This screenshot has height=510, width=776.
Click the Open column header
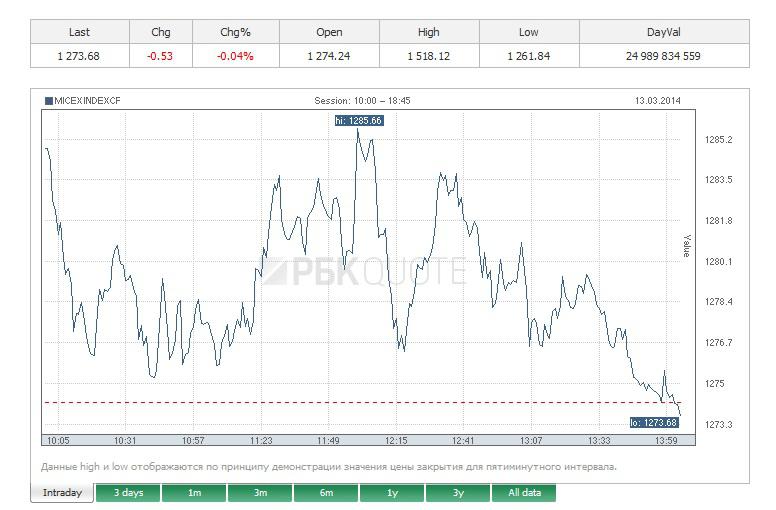point(329,32)
